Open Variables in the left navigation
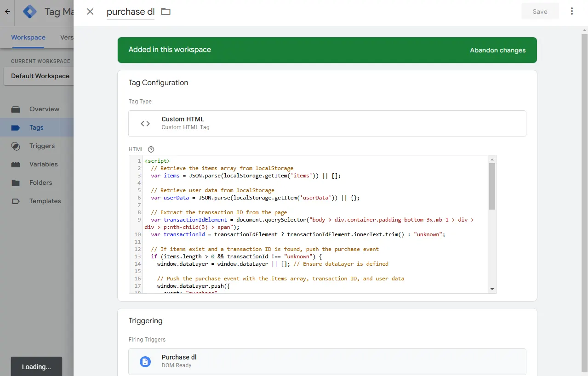The image size is (588, 376). (x=43, y=164)
